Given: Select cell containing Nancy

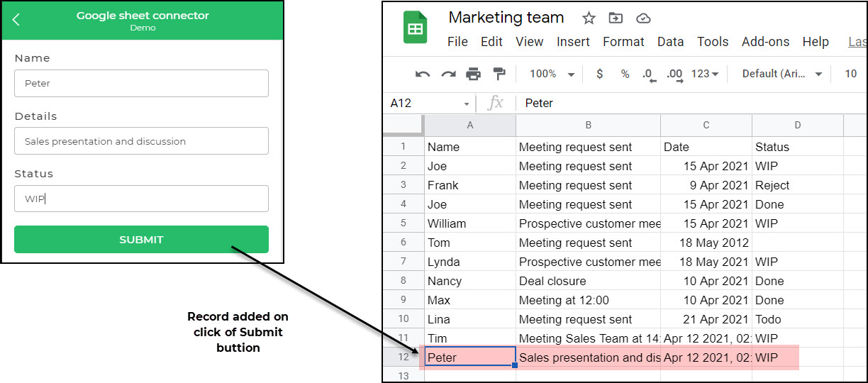Looking at the screenshot, I should pos(469,281).
